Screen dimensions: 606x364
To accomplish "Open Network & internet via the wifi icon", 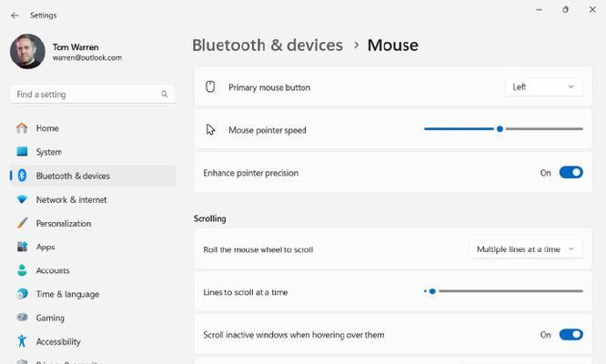I will click(x=22, y=199).
